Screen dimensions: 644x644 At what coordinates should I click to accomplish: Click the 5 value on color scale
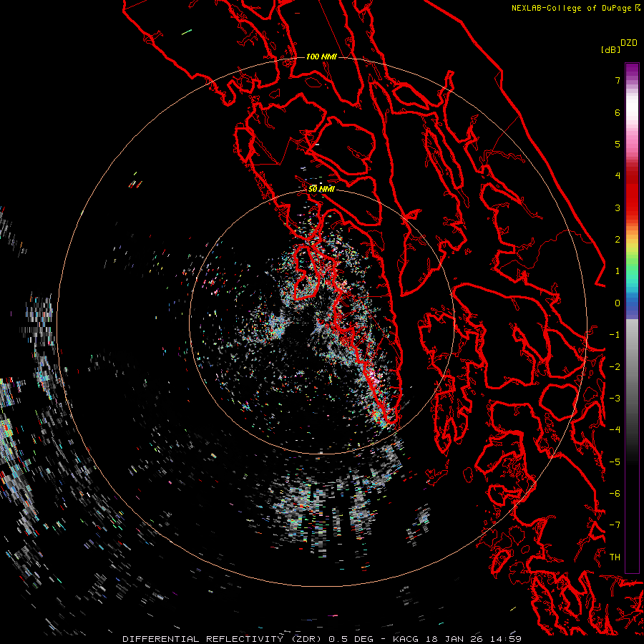tap(618, 144)
